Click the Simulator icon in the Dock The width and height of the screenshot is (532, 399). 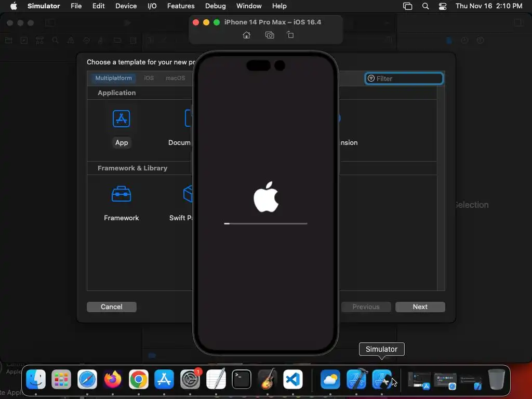coord(382,379)
